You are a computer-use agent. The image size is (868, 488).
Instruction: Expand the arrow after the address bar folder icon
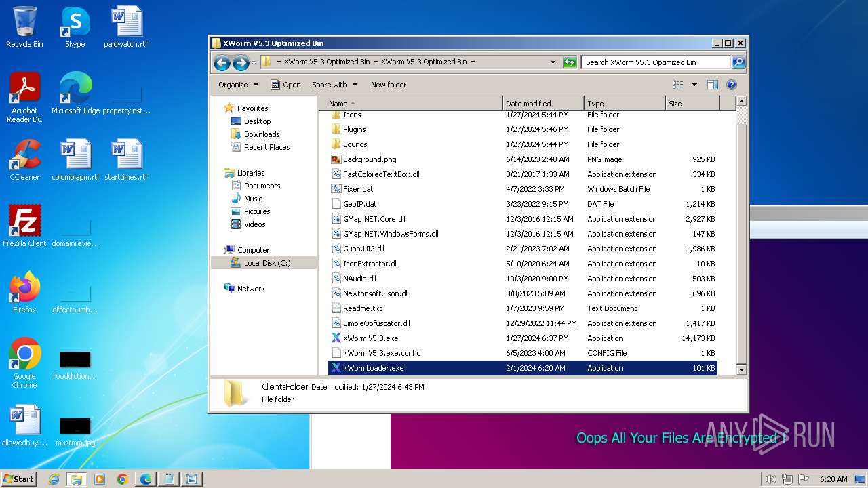pos(279,62)
